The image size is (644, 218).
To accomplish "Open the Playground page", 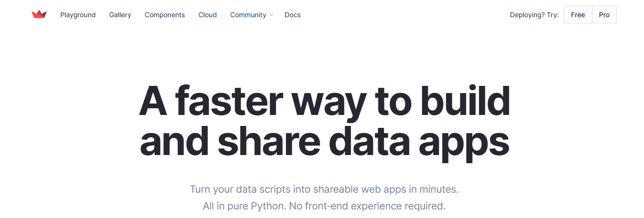I will (78, 15).
